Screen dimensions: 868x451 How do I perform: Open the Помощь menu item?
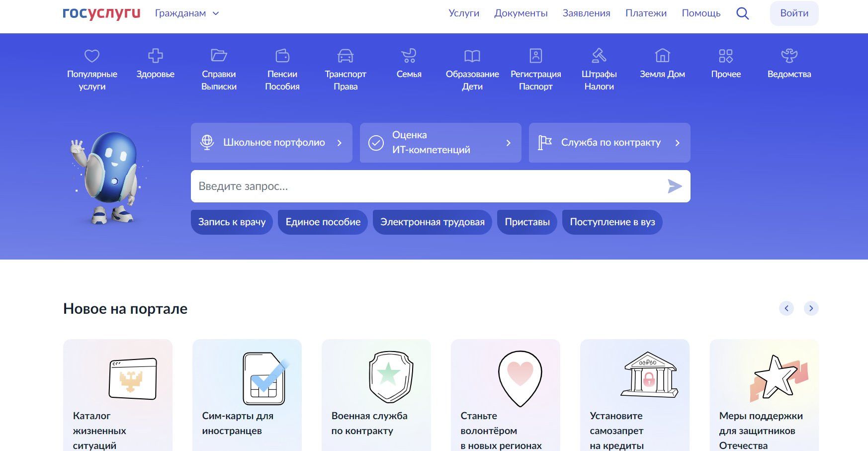[701, 13]
